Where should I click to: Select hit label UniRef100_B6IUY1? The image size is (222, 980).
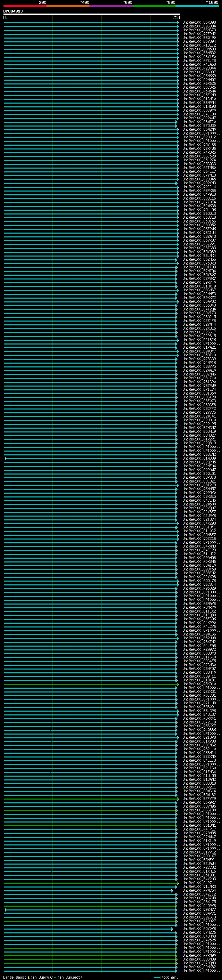199,527
